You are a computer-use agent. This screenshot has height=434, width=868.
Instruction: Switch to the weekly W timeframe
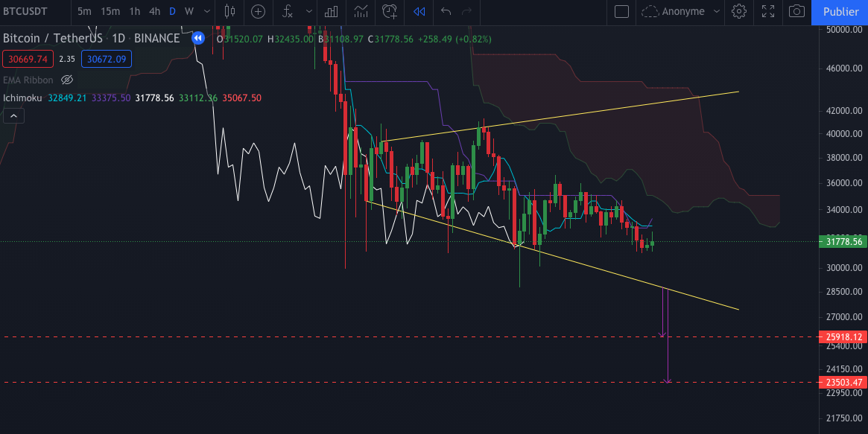188,12
